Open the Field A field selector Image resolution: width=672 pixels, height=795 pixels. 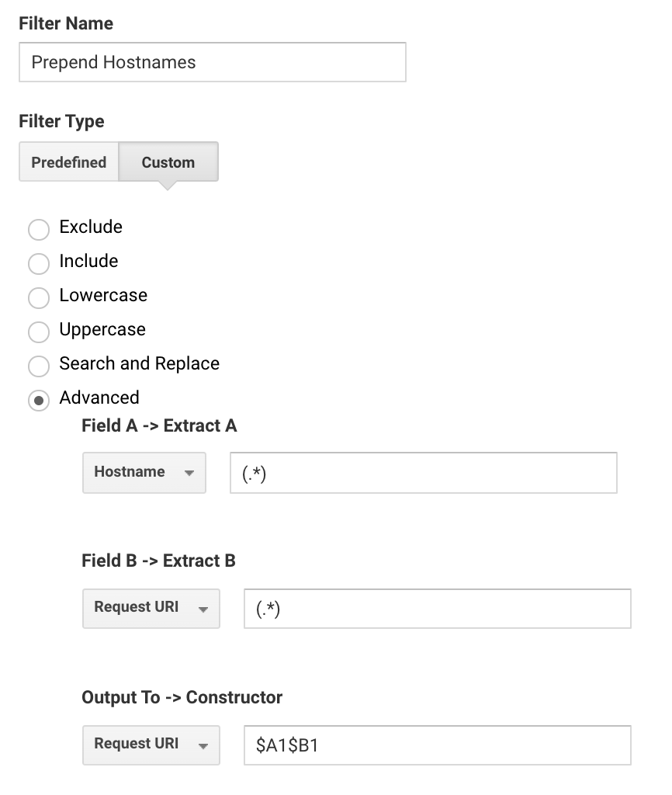tap(144, 472)
